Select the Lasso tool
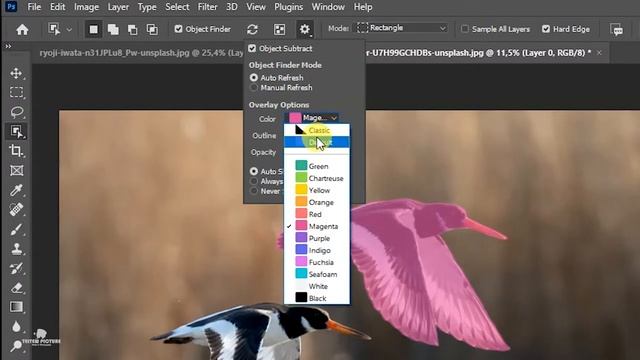Image resolution: width=640 pixels, height=360 pixels. 16,112
